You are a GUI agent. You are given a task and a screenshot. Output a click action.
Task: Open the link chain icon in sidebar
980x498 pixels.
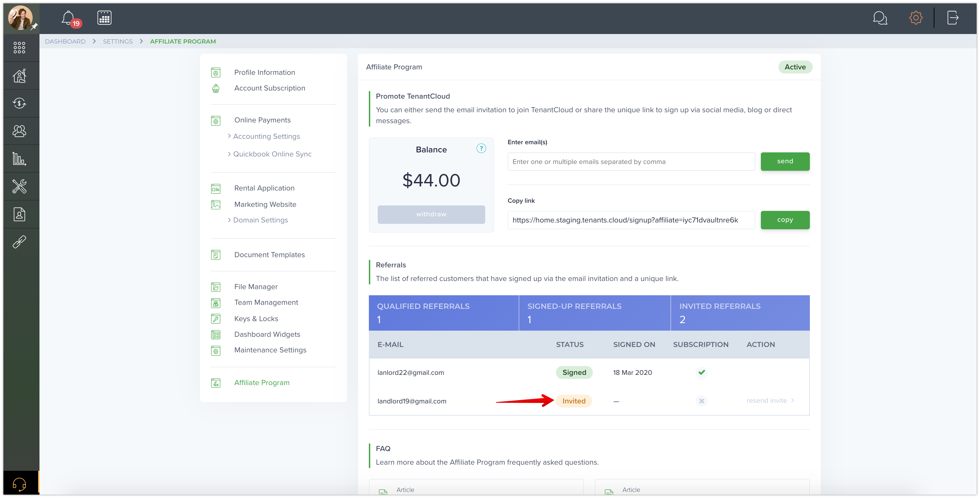coord(19,242)
